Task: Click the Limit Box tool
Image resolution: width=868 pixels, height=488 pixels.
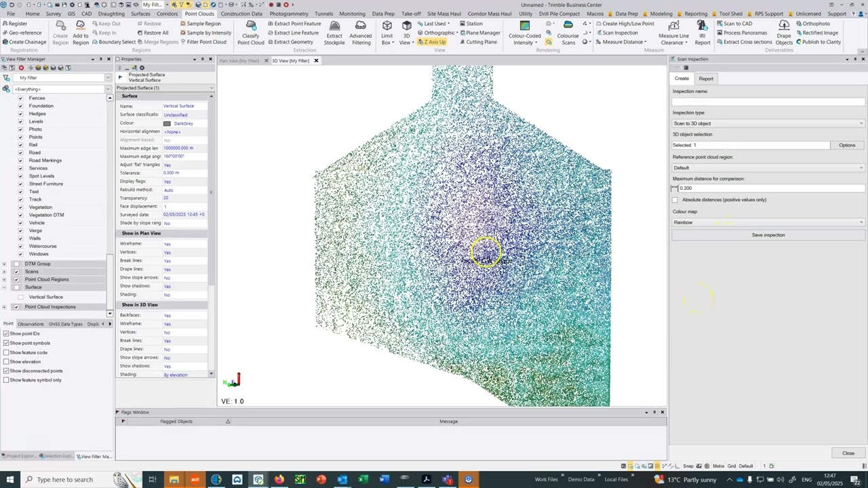Action: point(387,33)
